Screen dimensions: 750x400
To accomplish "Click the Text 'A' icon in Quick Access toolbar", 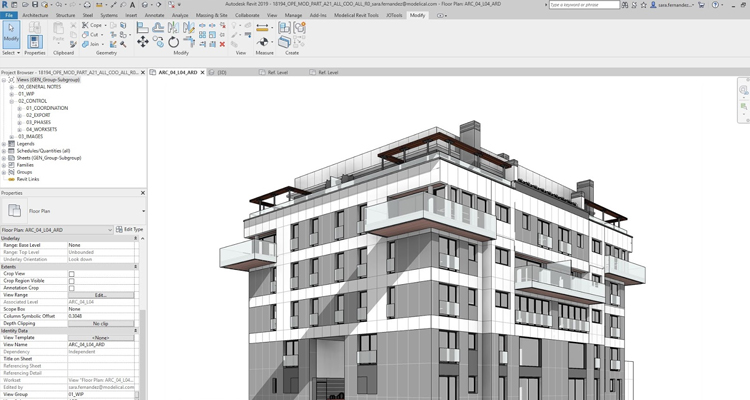I will point(132,5).
